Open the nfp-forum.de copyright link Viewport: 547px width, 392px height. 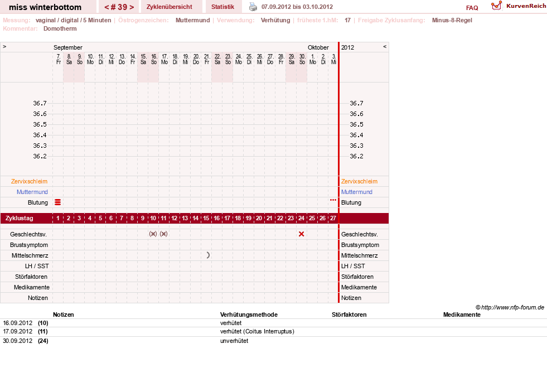coord(510,307)
